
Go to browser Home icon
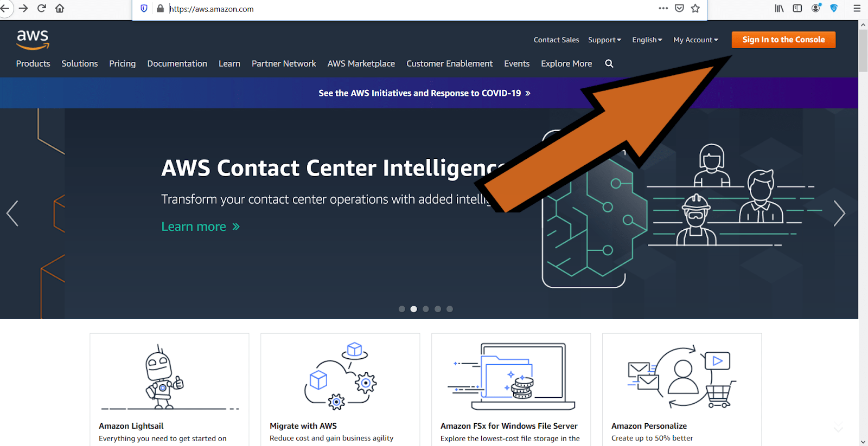60,8
